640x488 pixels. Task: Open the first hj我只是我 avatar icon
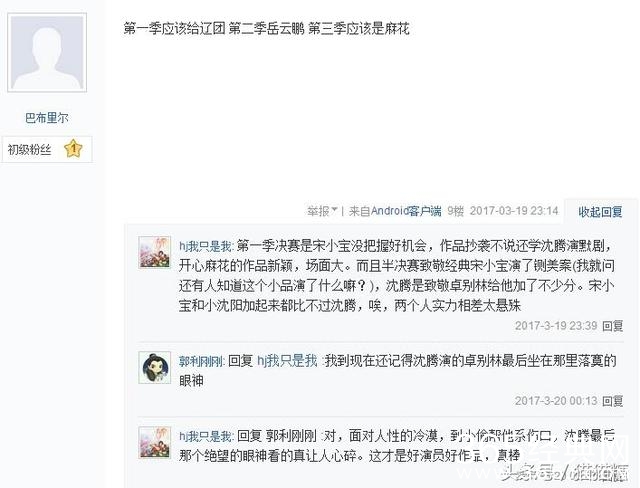(155, 252)
